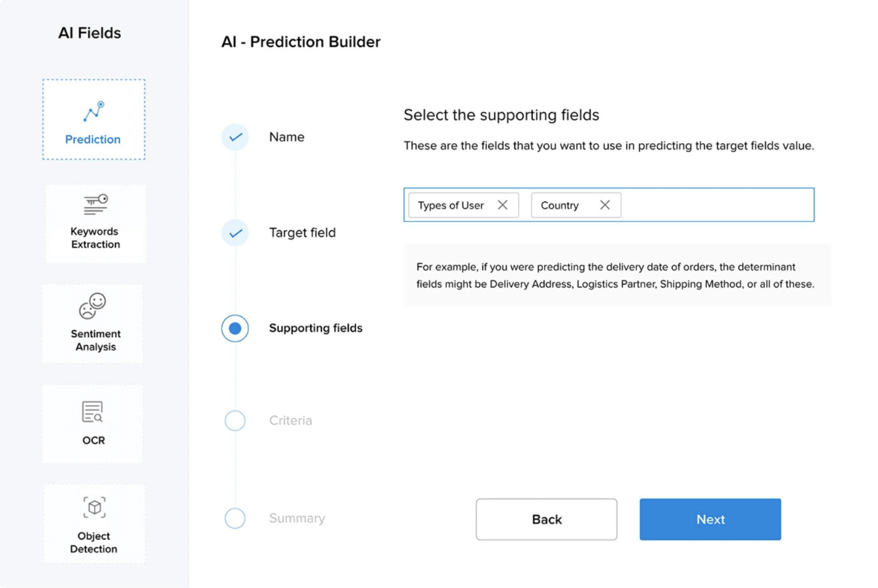The width and height of the screenshot is (878, 588).
Task: Click the Name step label
Action: [x=286, y=137]
